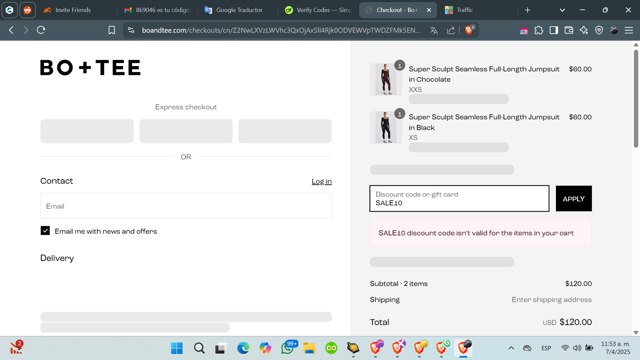
Task: Click the APPLY discount button
Action: click(573, 199)
